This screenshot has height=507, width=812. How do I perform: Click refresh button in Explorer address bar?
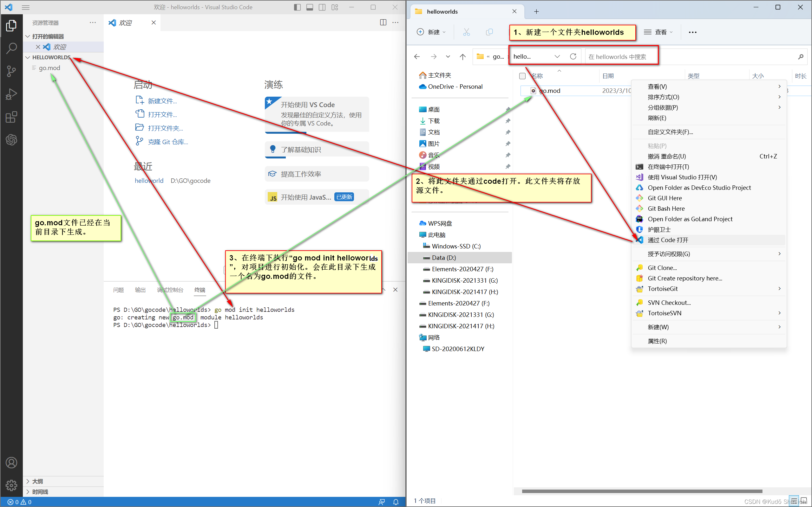click(573, 56)
